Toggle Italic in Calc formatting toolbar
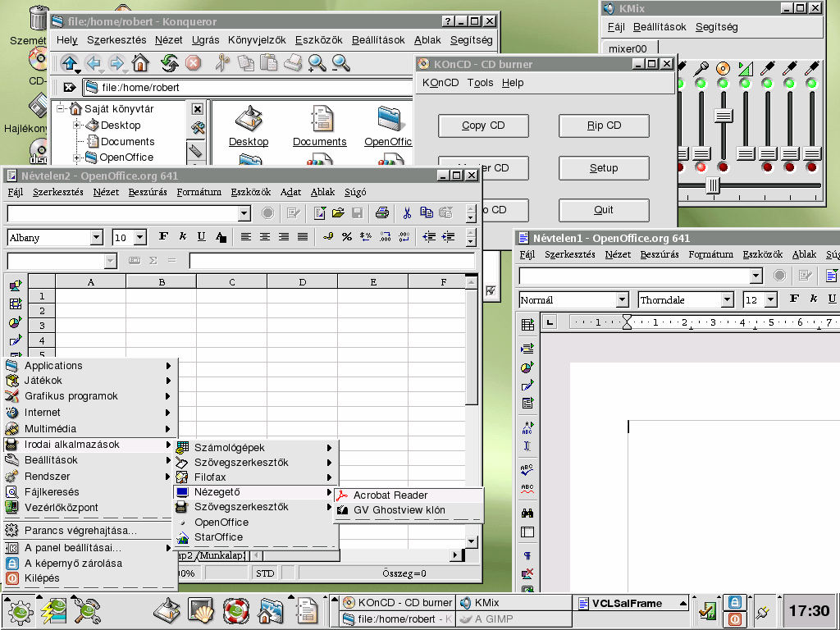840x630 pixels. (183, 237)
